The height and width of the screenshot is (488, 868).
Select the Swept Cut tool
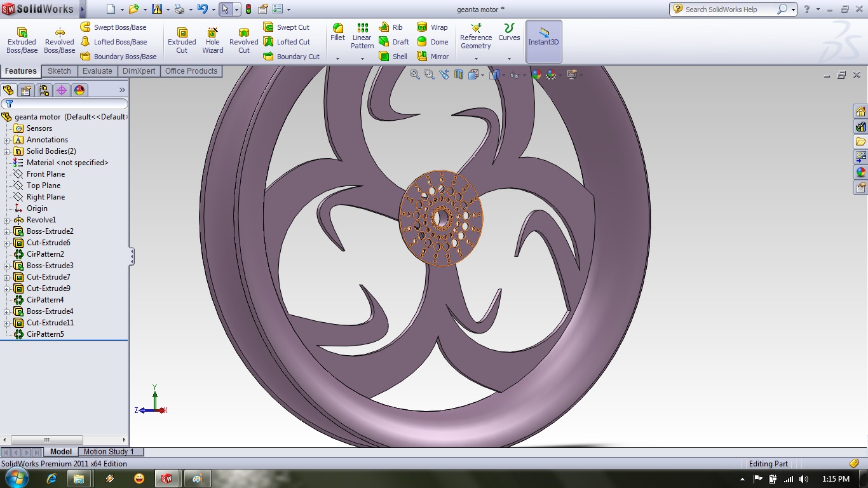point(286,27)
